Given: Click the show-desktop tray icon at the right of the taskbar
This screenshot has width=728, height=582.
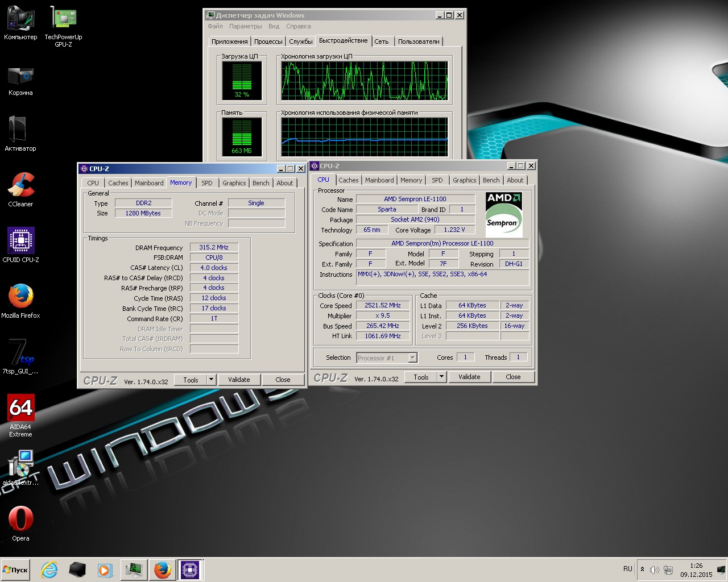Looking at the screenshot, I should [721, 569].
